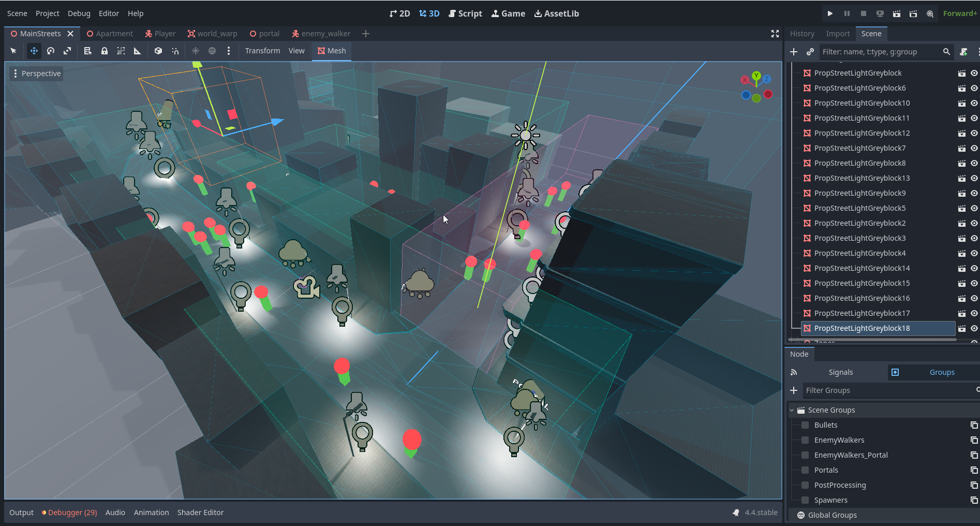Check the PostProcessing group checkbox
Screen dimensions: 980x526
(x=805, y=485)
